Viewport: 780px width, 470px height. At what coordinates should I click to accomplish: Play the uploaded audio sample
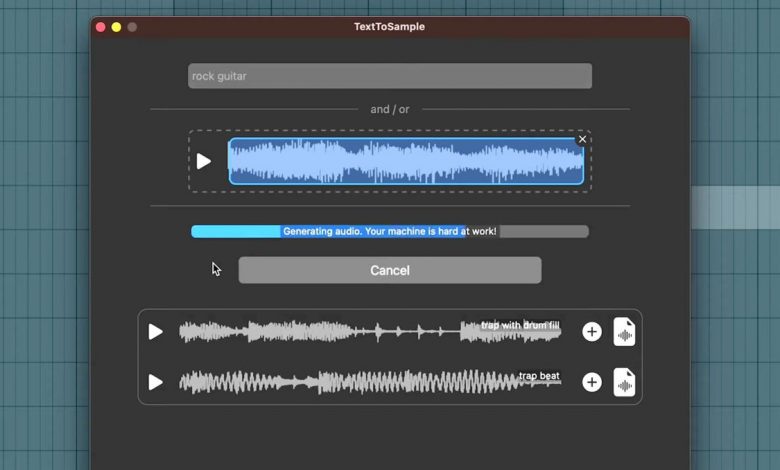(x=203, y=161)
